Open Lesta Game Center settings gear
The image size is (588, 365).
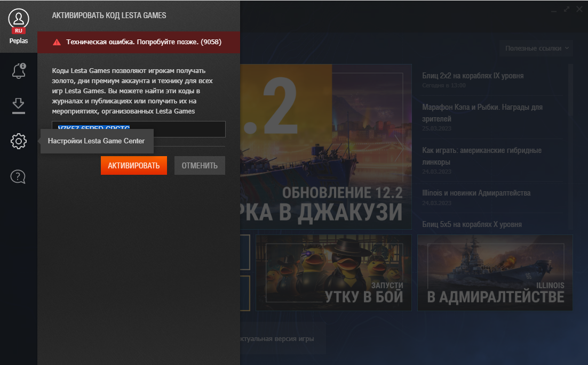click(x=19, y=141)
